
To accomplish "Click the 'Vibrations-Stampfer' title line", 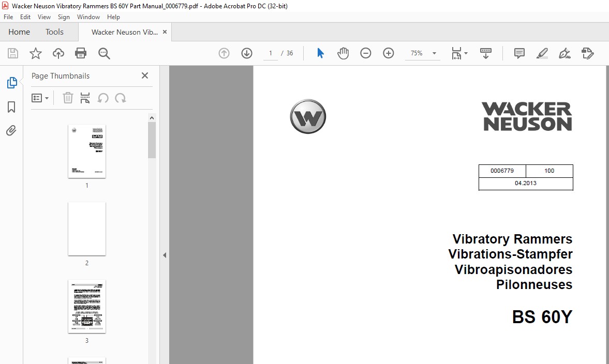I will pos(510,254).
